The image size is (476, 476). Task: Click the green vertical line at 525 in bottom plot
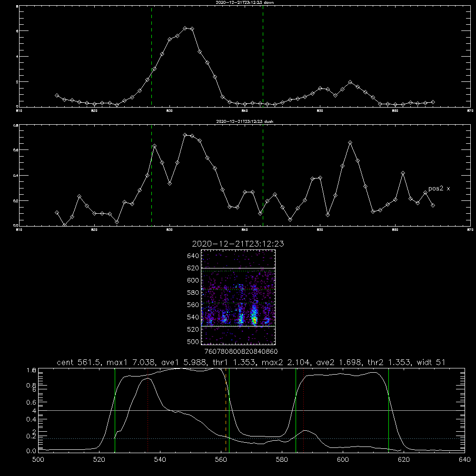[115, 410]
